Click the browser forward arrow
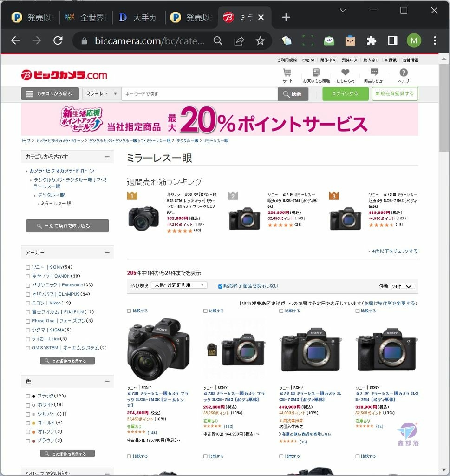 (x=36, y=40)
